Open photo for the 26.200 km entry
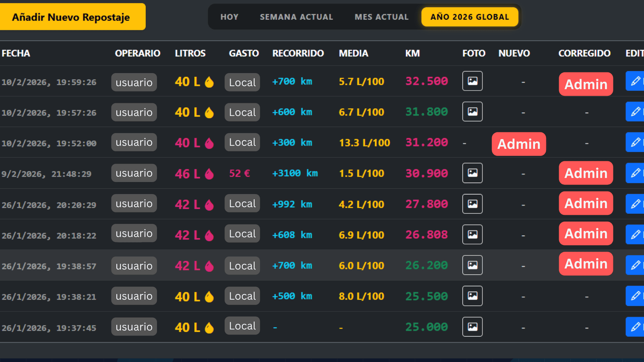 473,265
